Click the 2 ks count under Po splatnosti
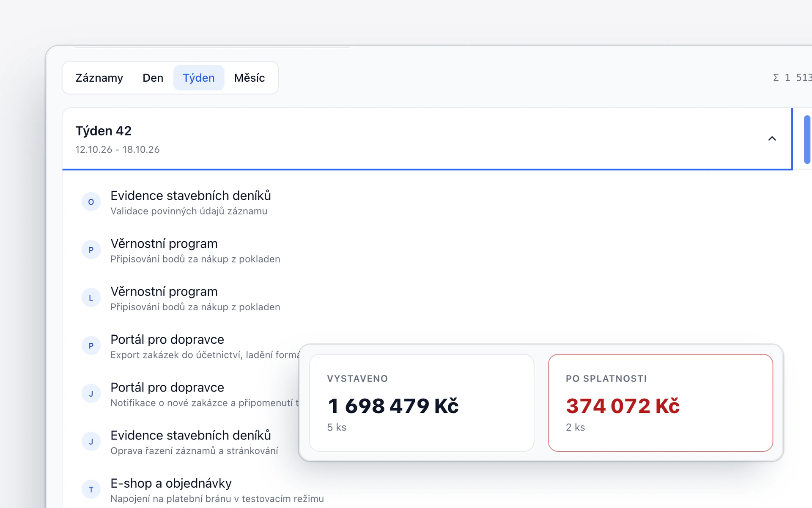The image size is (812, 508). tap(575, 428)
